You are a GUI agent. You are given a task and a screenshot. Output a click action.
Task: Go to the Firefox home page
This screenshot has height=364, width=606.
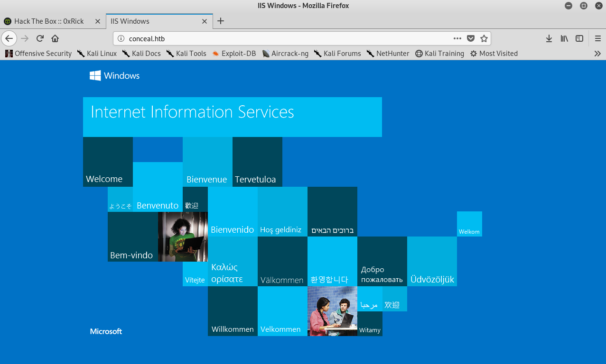point(55,38)
